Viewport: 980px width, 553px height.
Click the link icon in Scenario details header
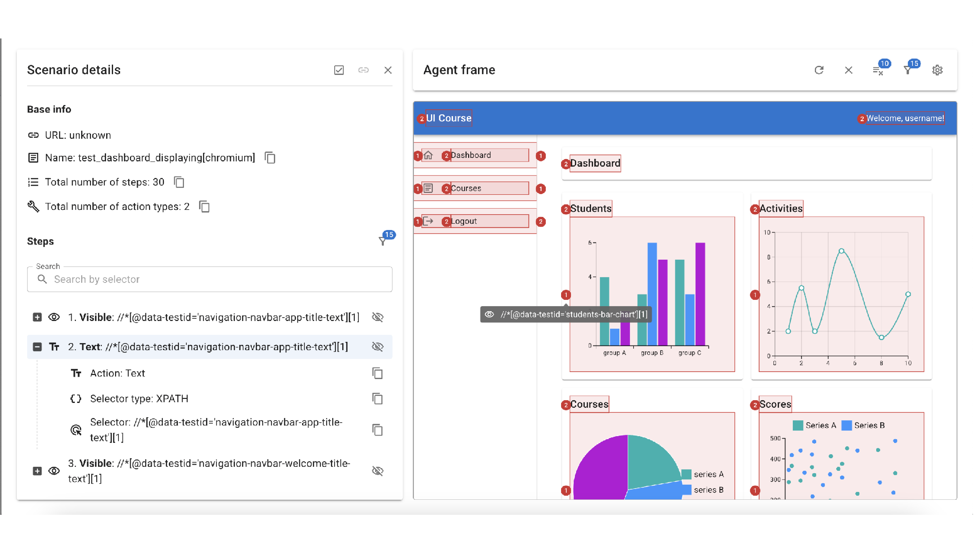tap(363, 70)
